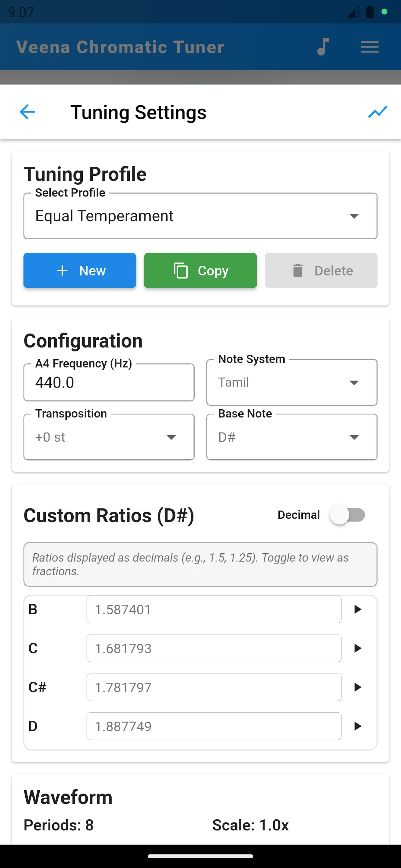Focus the A4 Frequency input field

tap(109, 383)
